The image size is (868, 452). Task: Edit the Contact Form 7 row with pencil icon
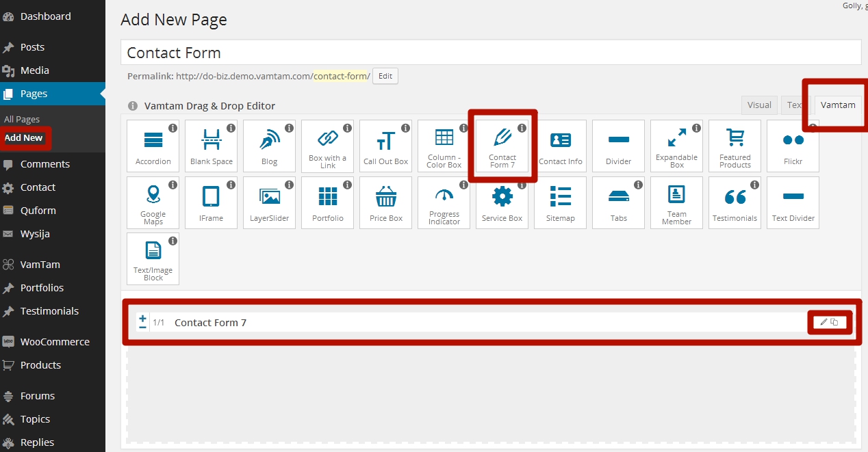pyautogui.click(x=824, y=322)
